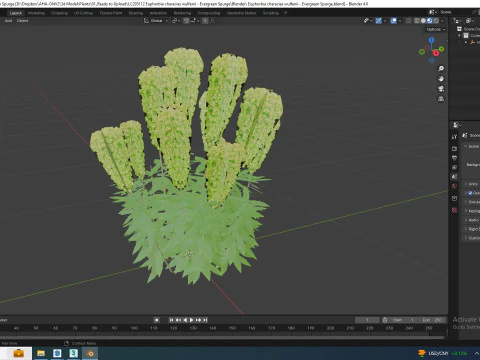Toggle the snapping magnet button
The width and height of the screenshot is (480, 360).
[x=186, y=21]
